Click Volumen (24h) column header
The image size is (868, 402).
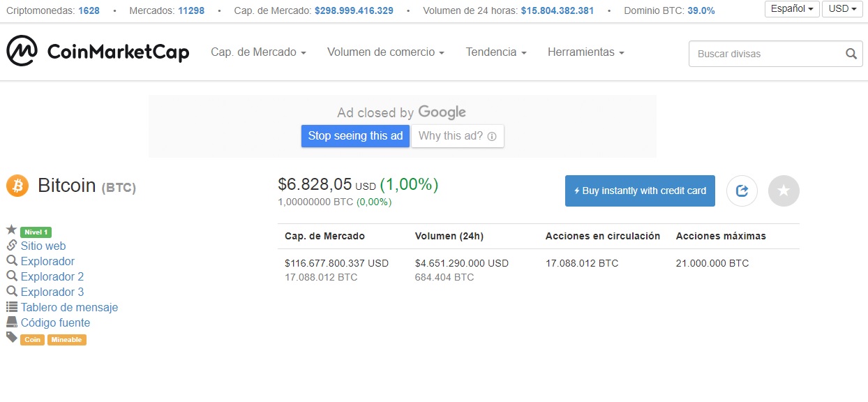[449, 236]
